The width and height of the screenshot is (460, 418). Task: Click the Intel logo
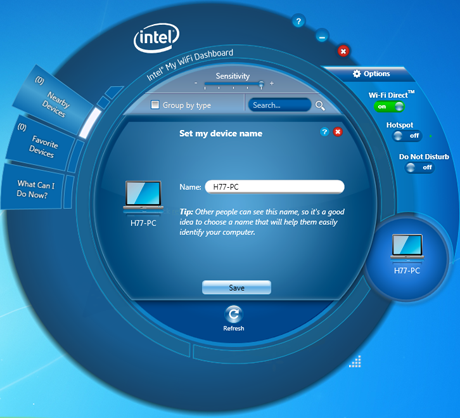156,37
